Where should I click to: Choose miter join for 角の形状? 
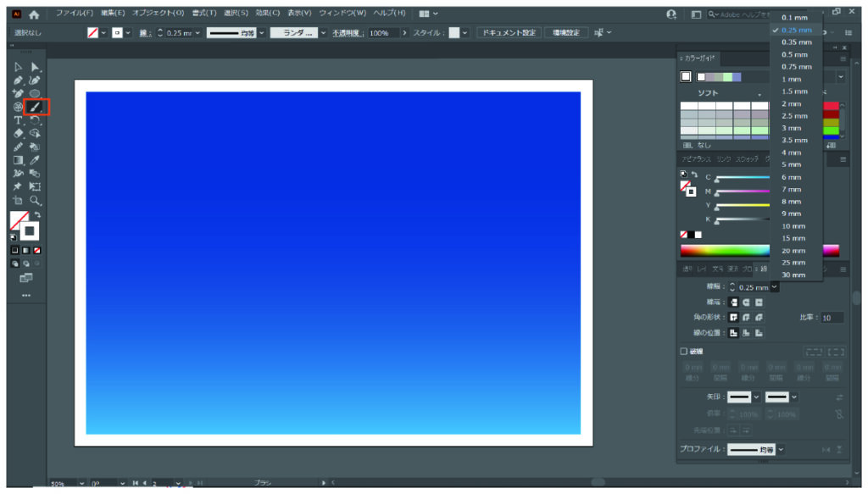click(x=733, y=318)
